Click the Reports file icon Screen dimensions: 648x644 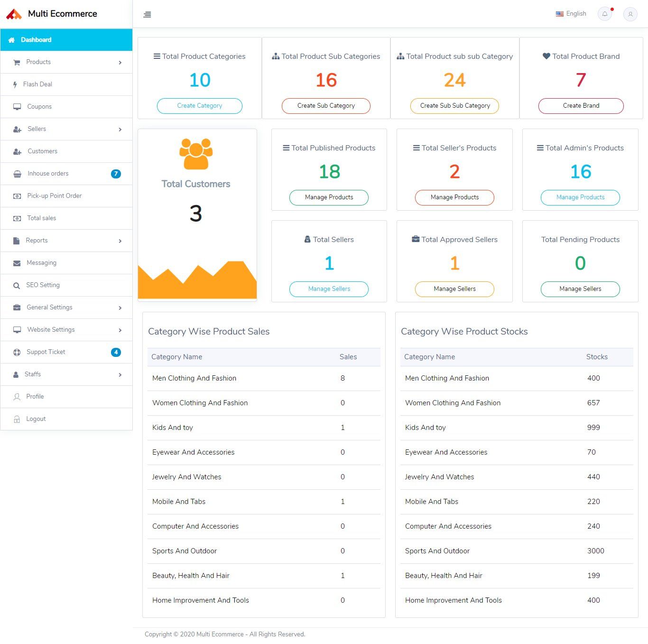pos(17,241)
